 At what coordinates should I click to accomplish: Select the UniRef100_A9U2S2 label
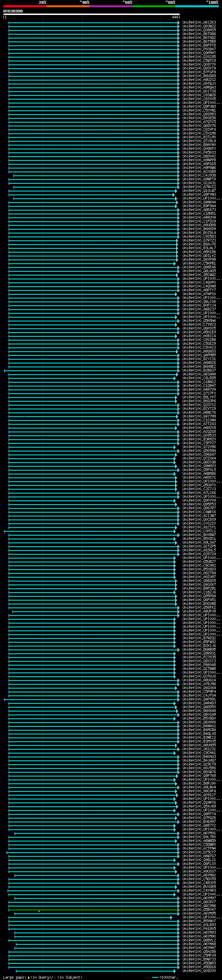199,80
